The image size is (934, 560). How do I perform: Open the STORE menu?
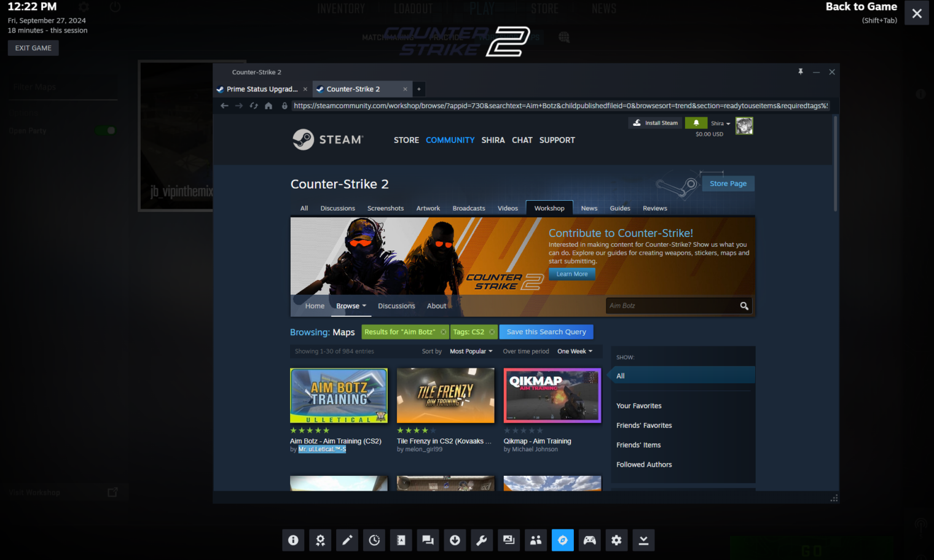pos(406,140)
